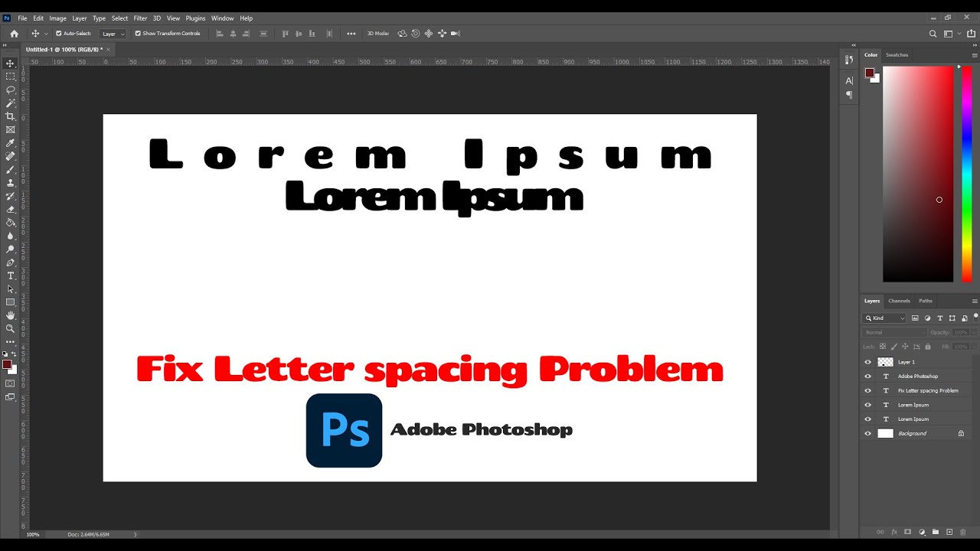The height and width of the screenshot is (551, 980).
Task: Select the Rectangular Marquee tool
Action: click(x=11, y=77)
